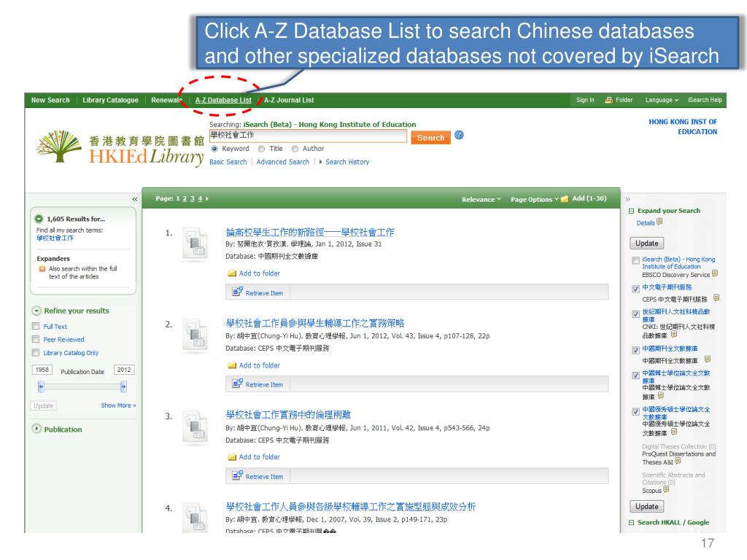
Task: Open the Language dropdown
Action: 662,100
